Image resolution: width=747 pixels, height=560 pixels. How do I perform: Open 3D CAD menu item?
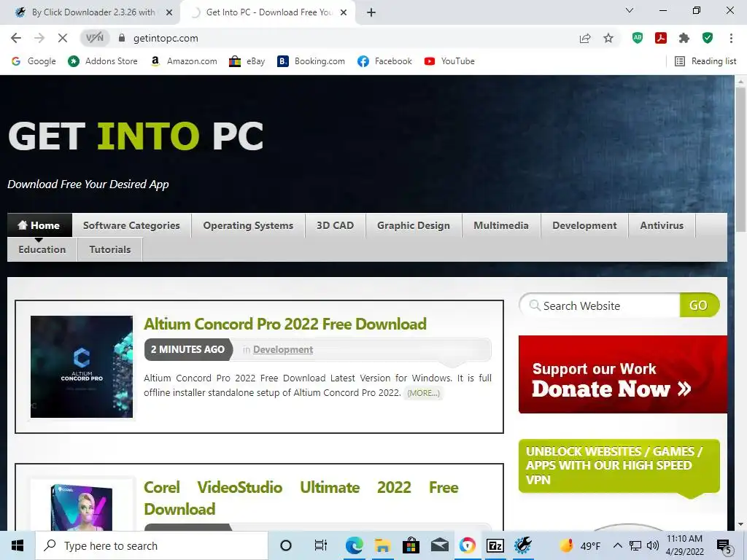pos(336,226)
